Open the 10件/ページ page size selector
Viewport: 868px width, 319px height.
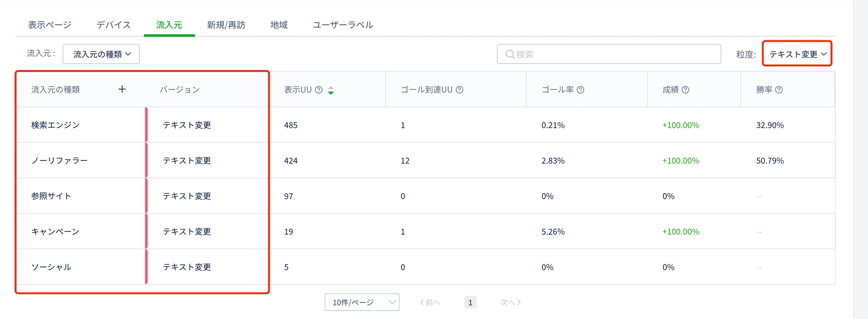[362, 302]
